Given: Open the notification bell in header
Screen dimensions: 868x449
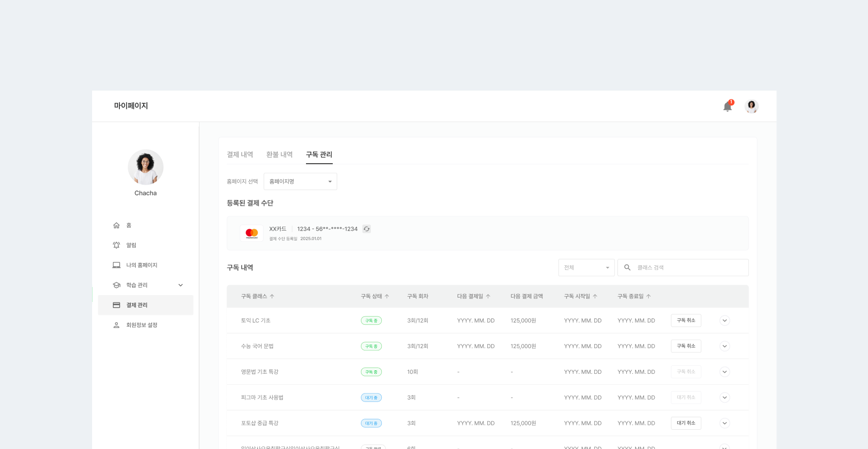Looking at the screenshot, I should (727, 106).
